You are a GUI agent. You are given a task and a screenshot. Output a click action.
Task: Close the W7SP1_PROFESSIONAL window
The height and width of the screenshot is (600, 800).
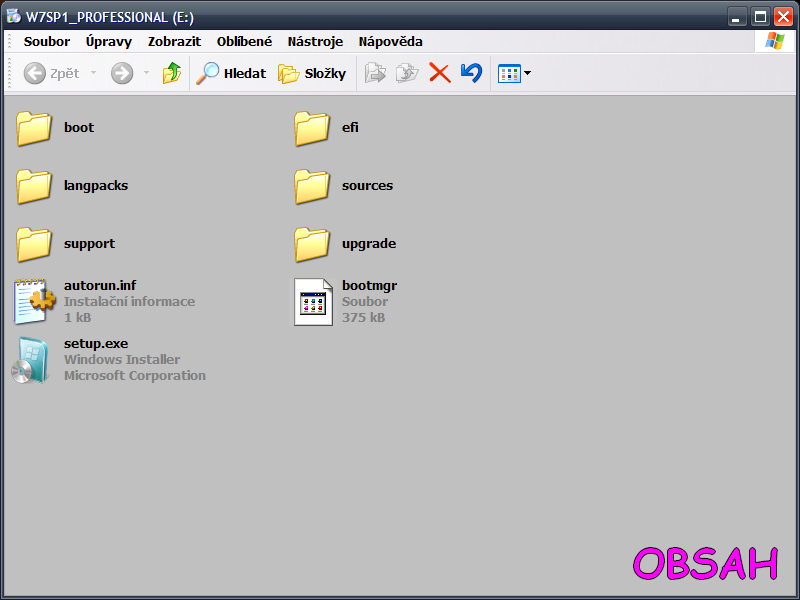coord(783,17)
